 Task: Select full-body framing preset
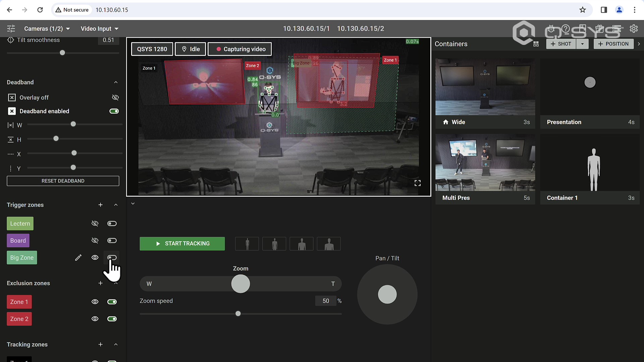click(247, 244)
